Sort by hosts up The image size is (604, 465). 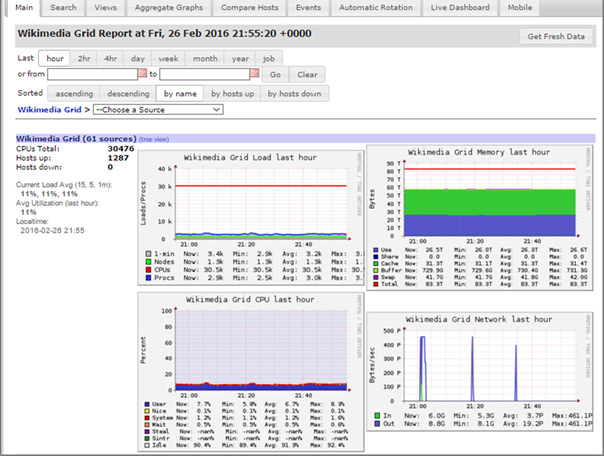(x=232, y=94)
